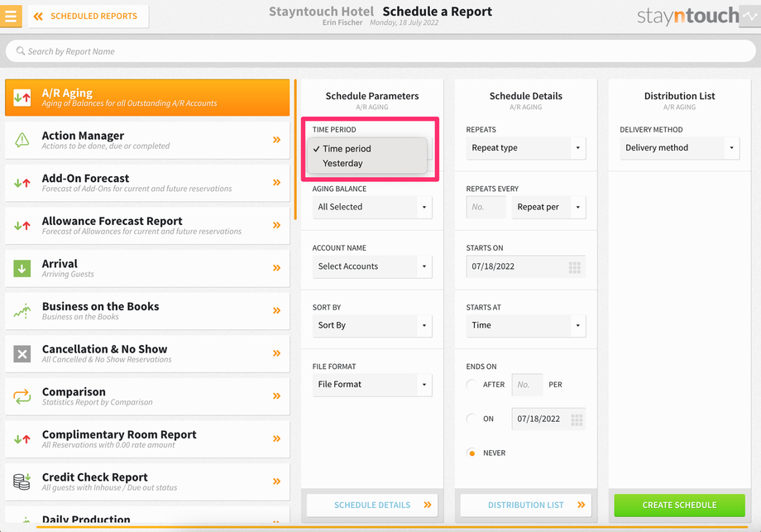Open the hamburger menu icon
The width and height of the screenshot is (761, 532).
11,16
